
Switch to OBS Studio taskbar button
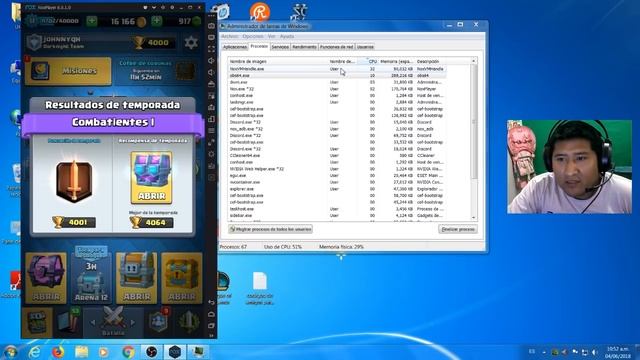tap(151, 351)
